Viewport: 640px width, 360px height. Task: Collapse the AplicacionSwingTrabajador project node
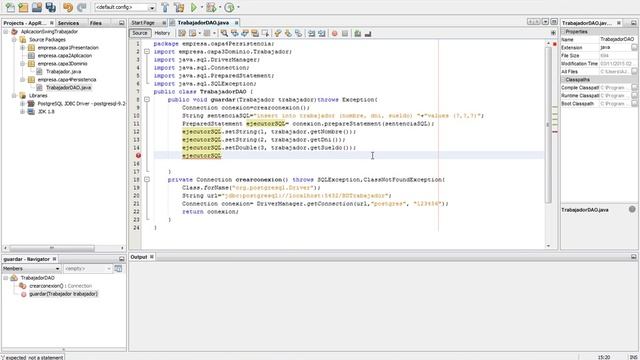click(6, 31)
